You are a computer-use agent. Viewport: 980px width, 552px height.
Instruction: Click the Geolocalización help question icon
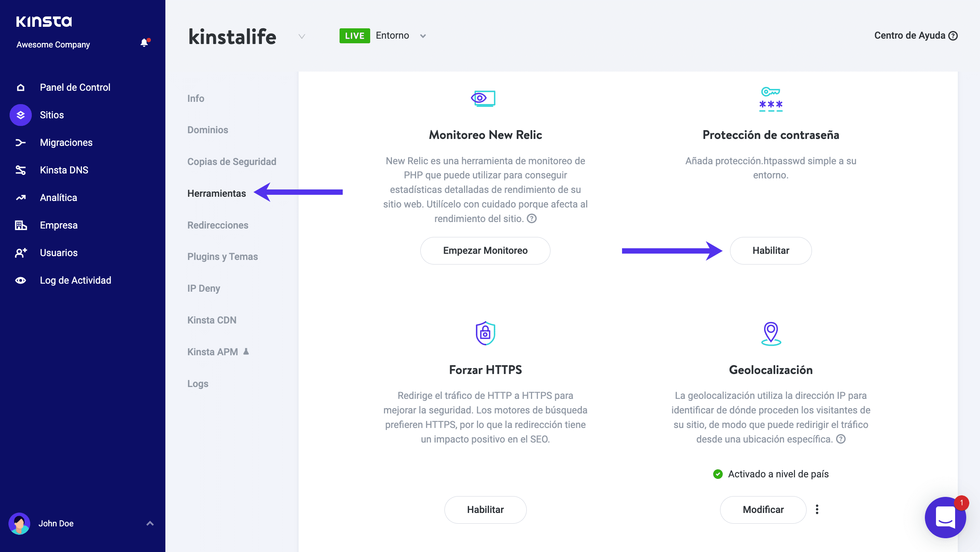click(841, 439)
